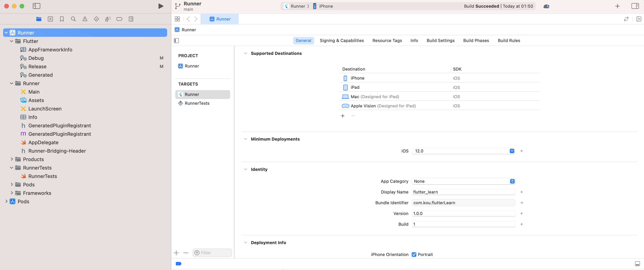The height and width of the screenshot is (270, 644).
Task: Open the source control navigator icon
Action: pos(50,19)
